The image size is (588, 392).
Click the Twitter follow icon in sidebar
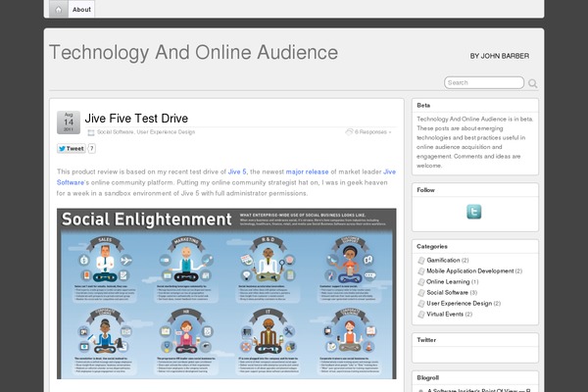point(474,212)
